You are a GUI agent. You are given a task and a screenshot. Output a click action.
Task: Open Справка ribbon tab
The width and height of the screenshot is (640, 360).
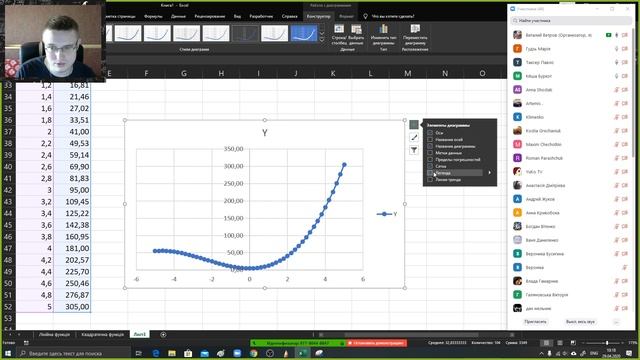coord(290,16)
